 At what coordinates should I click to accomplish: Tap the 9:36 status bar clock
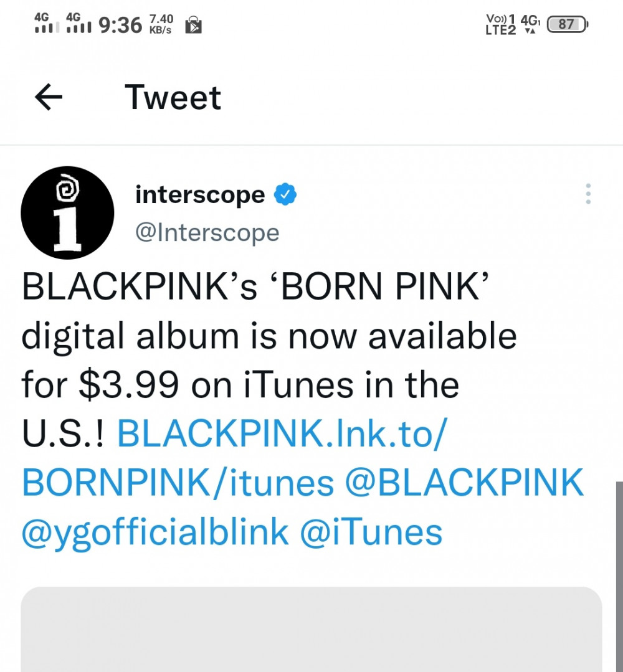pos(120,26)
